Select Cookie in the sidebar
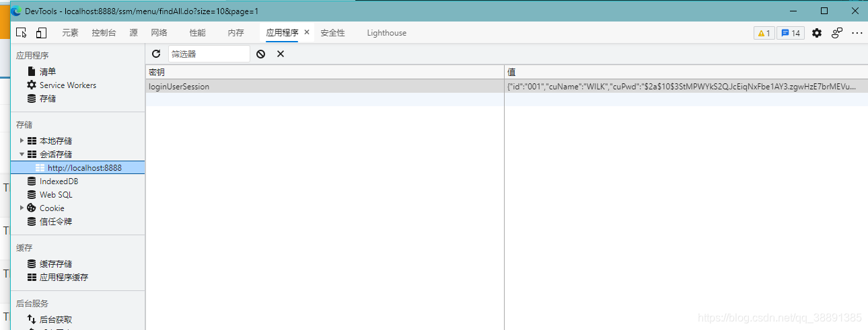 [x=52, y=208]
